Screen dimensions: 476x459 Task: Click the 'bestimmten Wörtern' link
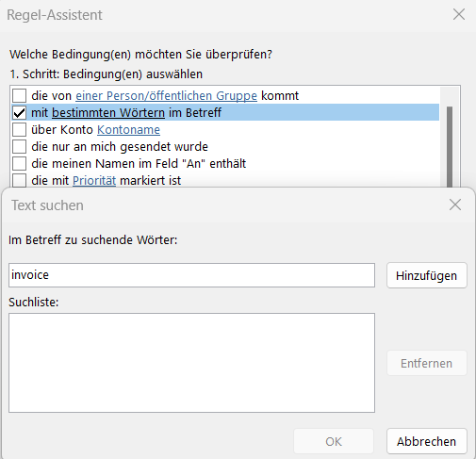(108, 113)
